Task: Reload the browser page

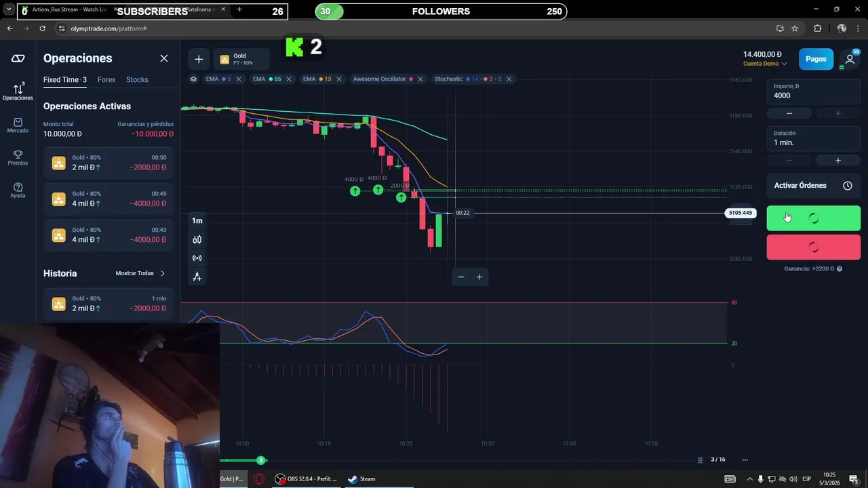Action: point(42,28)
